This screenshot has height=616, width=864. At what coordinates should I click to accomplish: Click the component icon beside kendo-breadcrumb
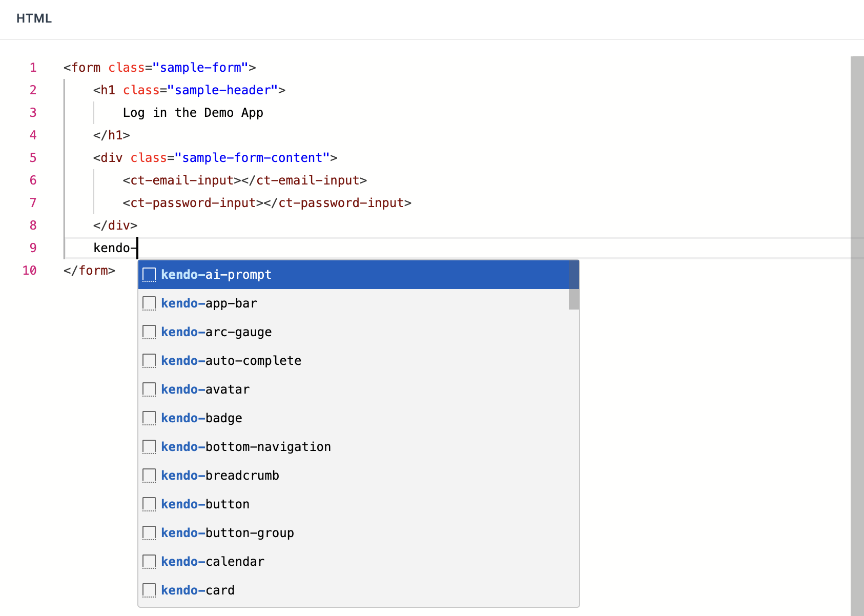point(149,475)
